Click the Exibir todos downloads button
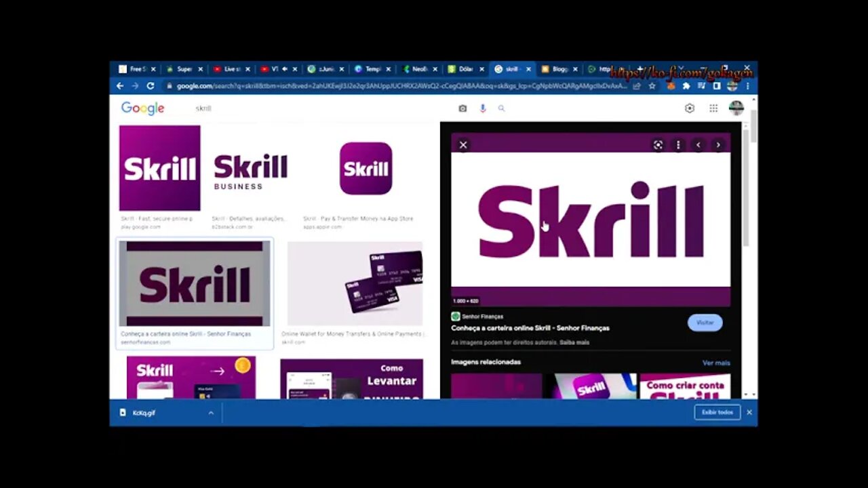 (x=717, y=412)
